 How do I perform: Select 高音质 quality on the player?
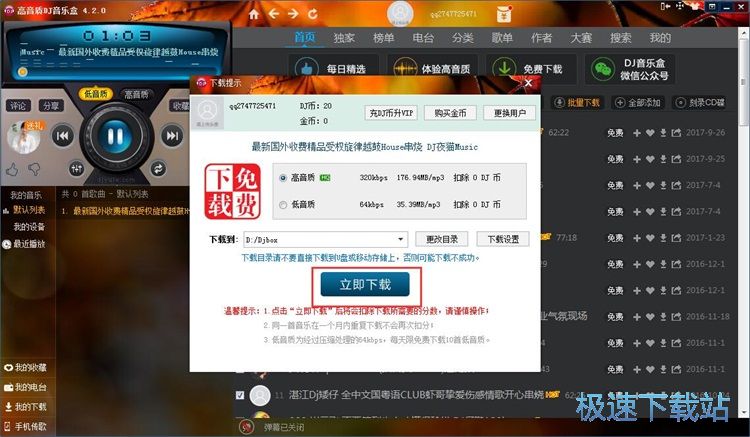pos(136,94)
